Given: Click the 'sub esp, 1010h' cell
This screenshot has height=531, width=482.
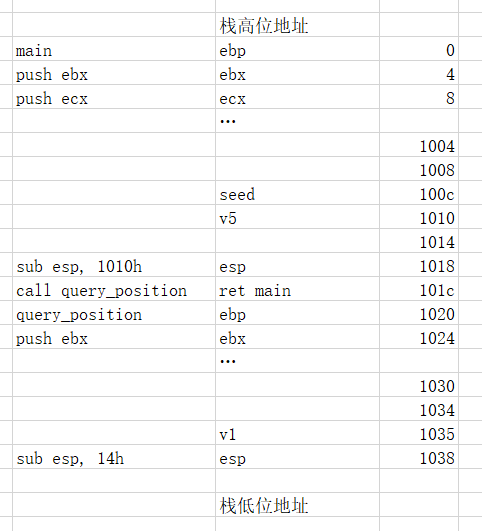Looking at the screenshot, I should (114, 265).
